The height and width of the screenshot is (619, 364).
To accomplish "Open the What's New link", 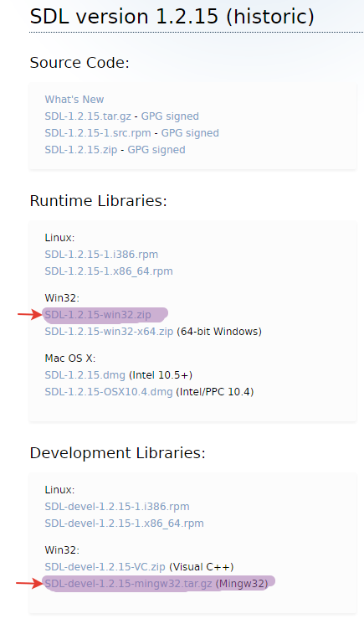I will (74, 100).
